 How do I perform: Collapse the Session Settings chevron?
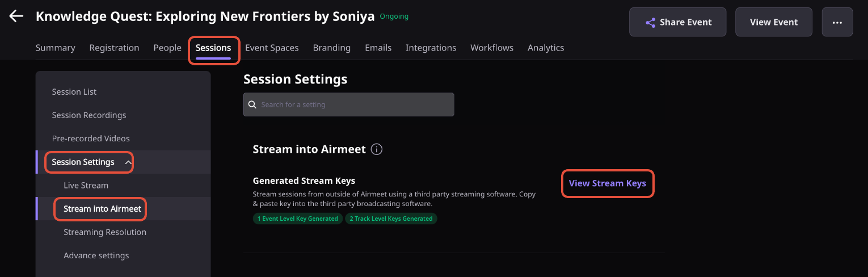pos(128,162)
